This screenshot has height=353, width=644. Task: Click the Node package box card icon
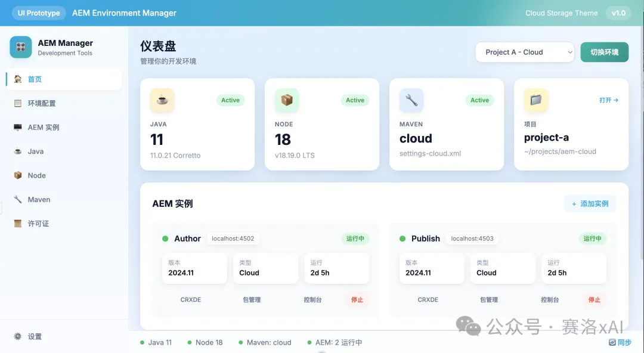click(x=287, y=100)
